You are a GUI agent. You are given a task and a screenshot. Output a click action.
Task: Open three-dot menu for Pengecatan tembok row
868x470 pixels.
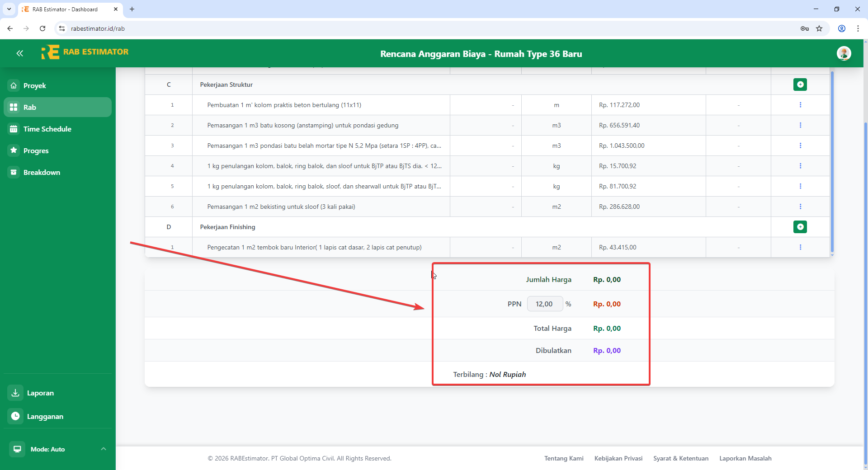pyautogui.click(x=800, y=247)
